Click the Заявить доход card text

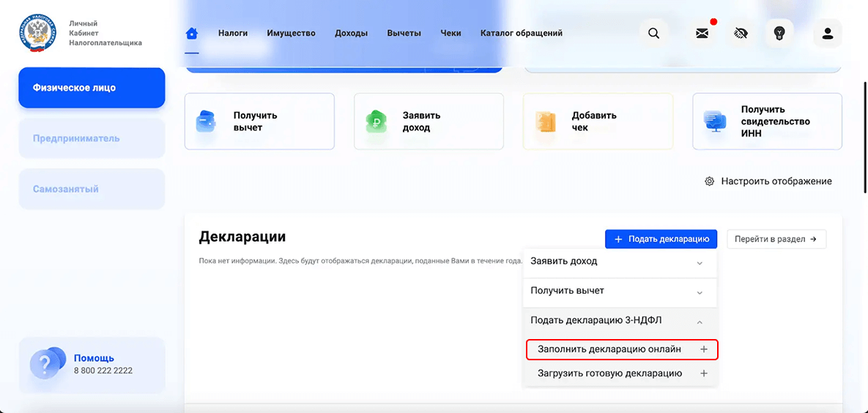point(421,122)
